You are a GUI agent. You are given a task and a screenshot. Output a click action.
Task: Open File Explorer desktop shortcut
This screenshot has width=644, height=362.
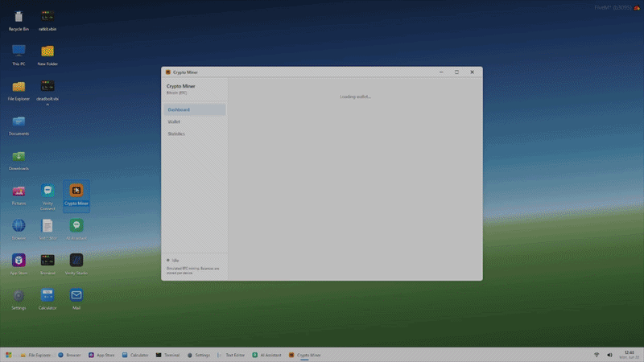19,91
